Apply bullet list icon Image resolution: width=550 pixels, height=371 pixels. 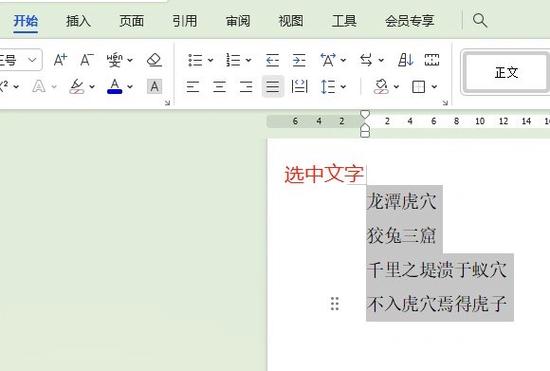point(195,60)
